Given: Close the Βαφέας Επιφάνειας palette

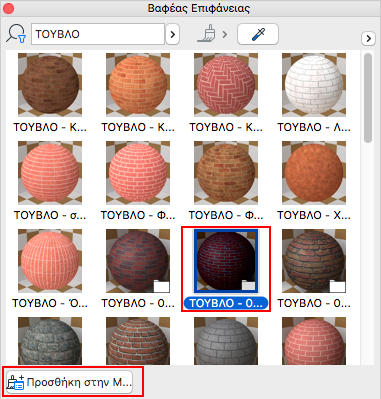Looking at the screenshot, I should (8, 8).
